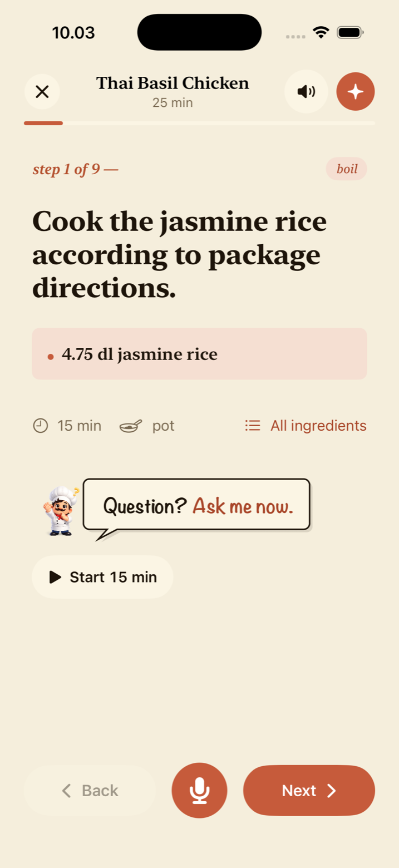Tap the 'step 1 of 9' indicator
The width and height of the screenshot is (399, 868).
tap(76, 169)
